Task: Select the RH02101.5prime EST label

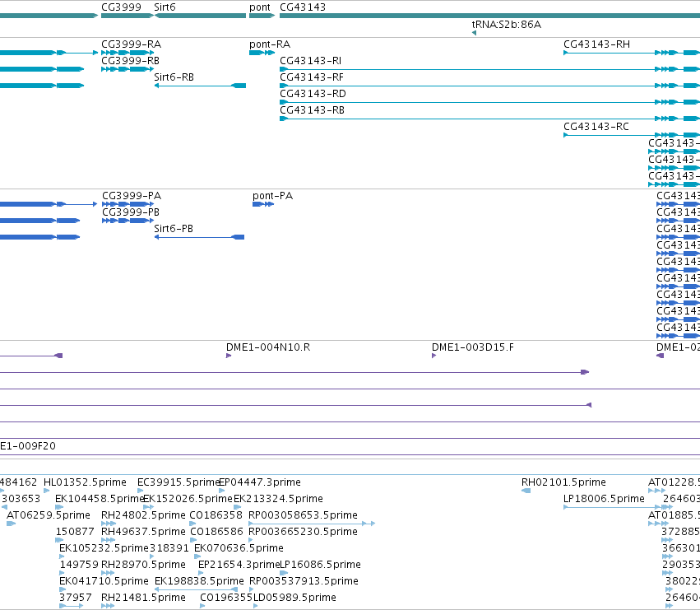Action: pyautogui.click(x=563, y=482)
